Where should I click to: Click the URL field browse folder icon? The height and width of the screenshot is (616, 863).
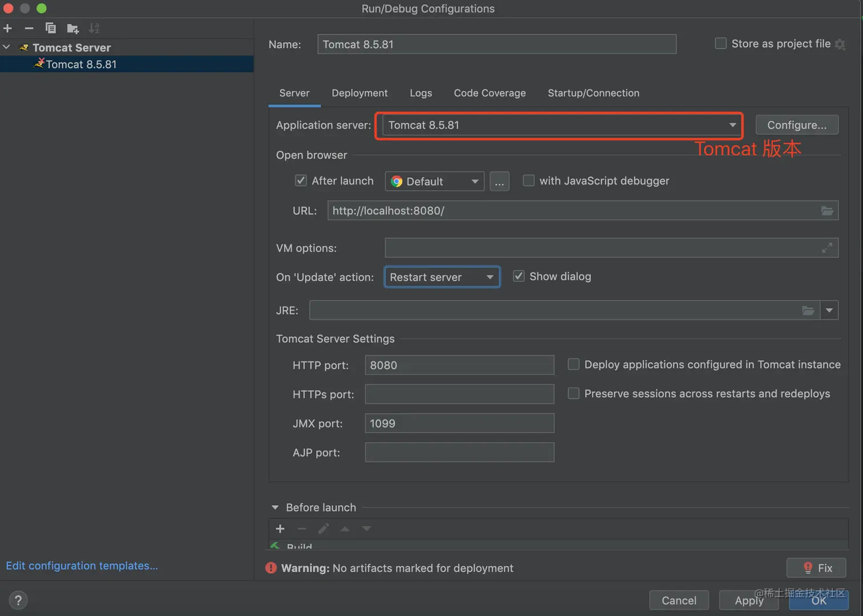click(x=827, y=211)
